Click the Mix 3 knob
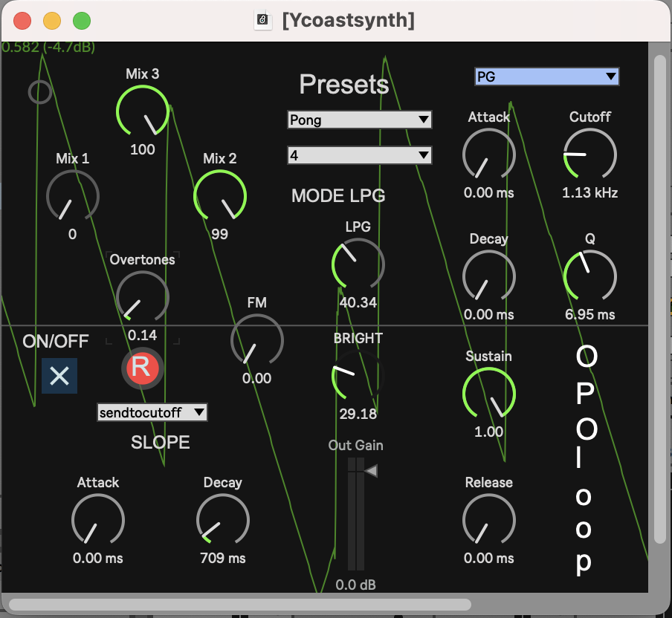Screen dimensions: 672x618 (143, 111)
